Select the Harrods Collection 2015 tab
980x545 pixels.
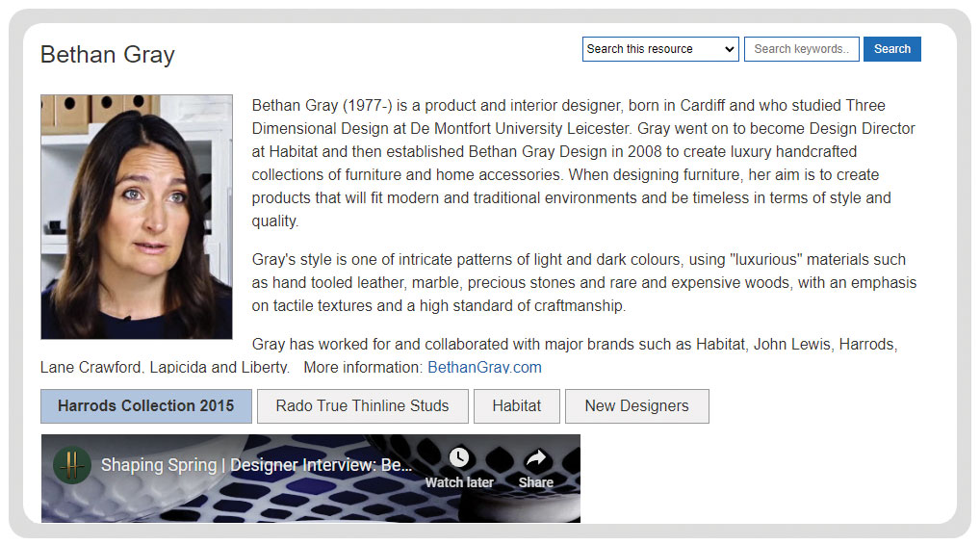click(146, 406)
